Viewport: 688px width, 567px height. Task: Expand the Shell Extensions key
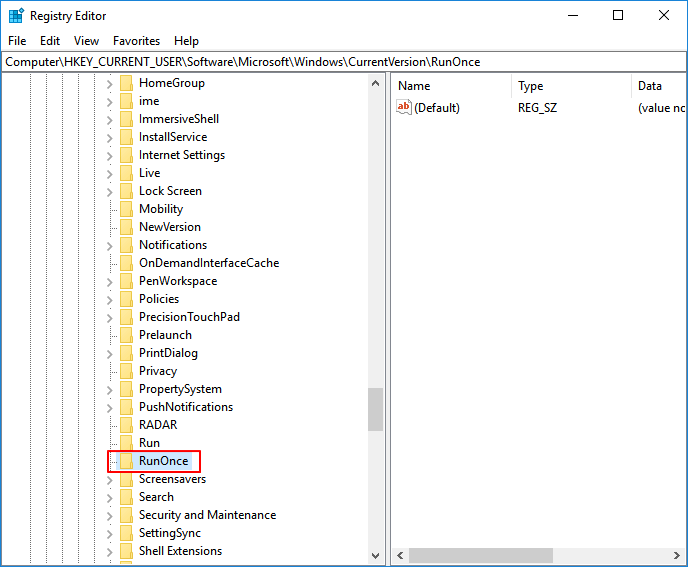[x=110, y=551]
